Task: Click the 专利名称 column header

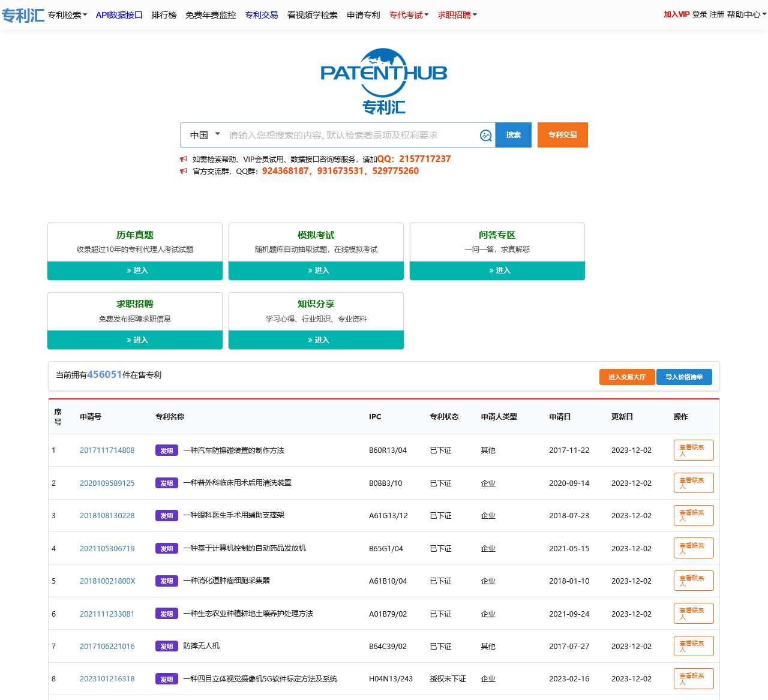Action: pos(170,417)
